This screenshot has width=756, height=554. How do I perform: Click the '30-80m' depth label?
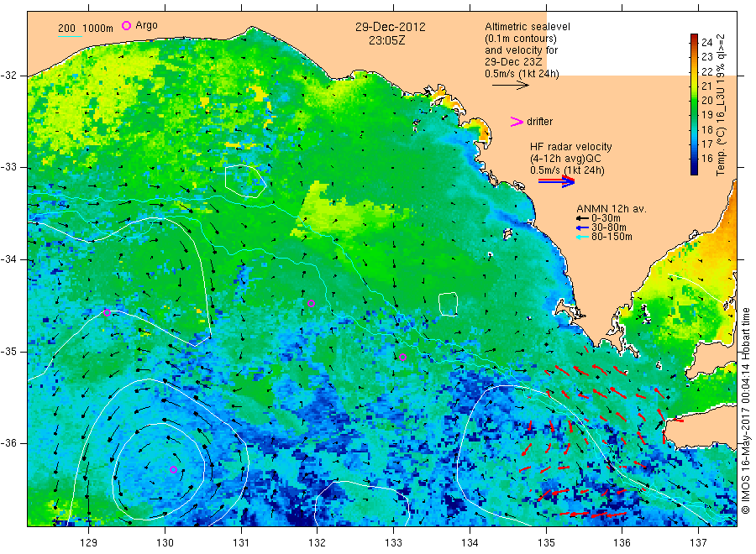(x=609, y=227)
